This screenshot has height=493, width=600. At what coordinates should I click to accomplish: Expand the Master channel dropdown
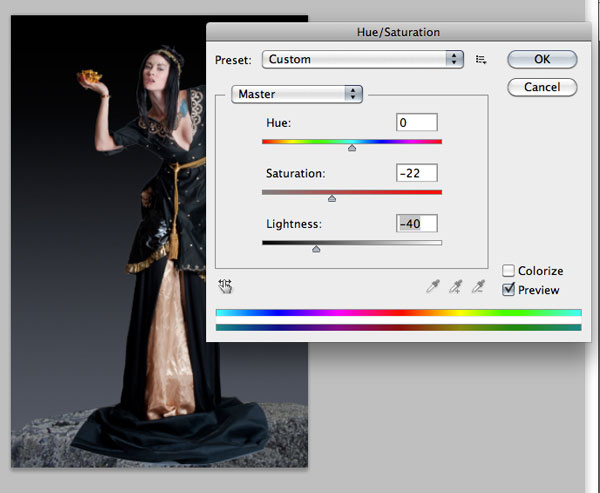click(296, 94)
